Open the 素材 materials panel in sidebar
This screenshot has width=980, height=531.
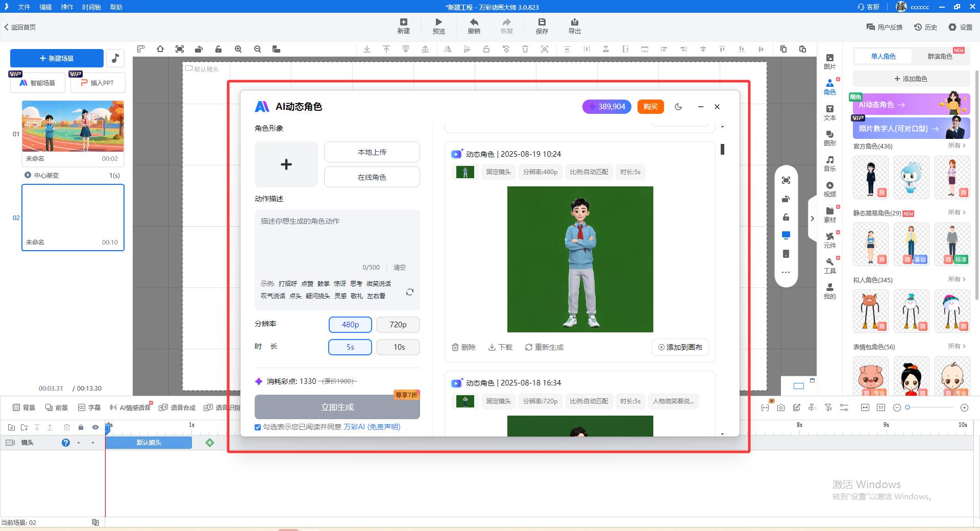[x=829, y=215]
